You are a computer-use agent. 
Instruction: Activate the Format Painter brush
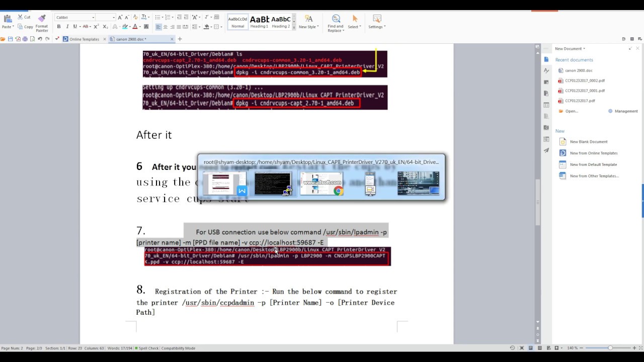point(42,18)
